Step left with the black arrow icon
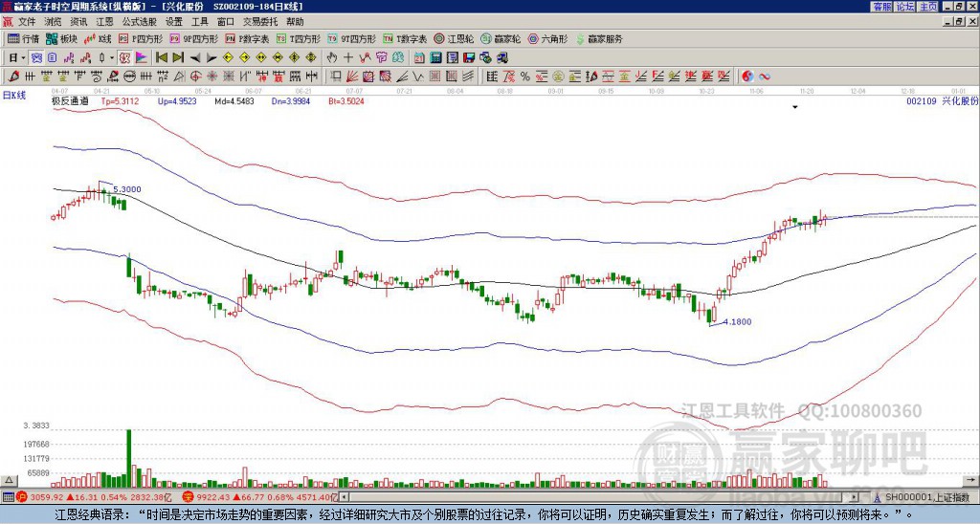Screen dimensions: 980x524 (x=195, y=58)
